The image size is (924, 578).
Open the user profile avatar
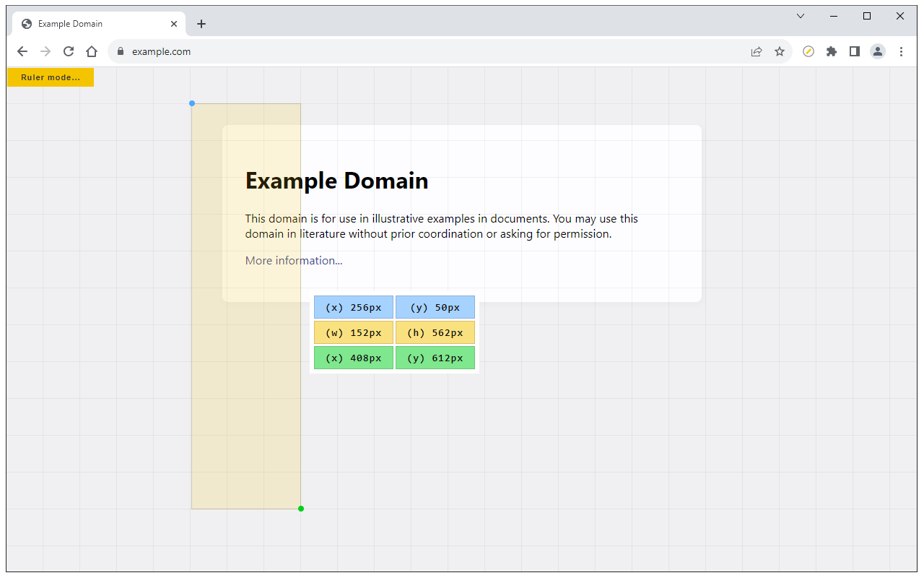click(878, 51)
